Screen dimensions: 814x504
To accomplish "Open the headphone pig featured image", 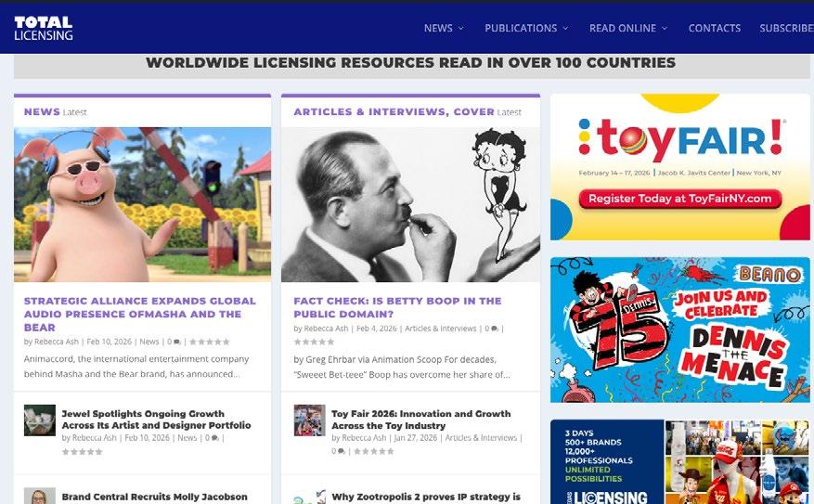I will 142,204.
